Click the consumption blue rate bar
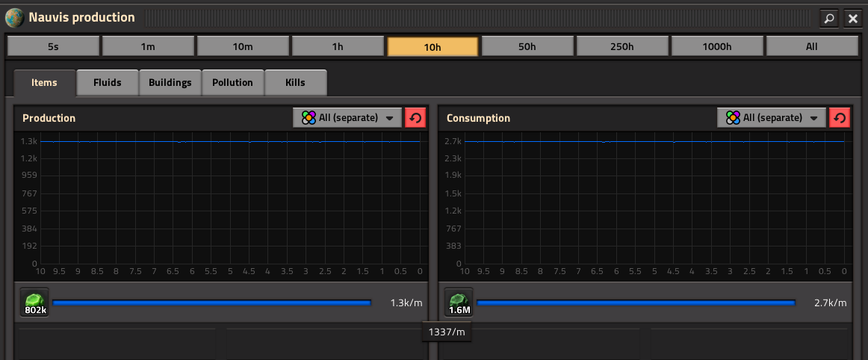The width and height of the screenshot is (868, 360). tap(636, 302)
